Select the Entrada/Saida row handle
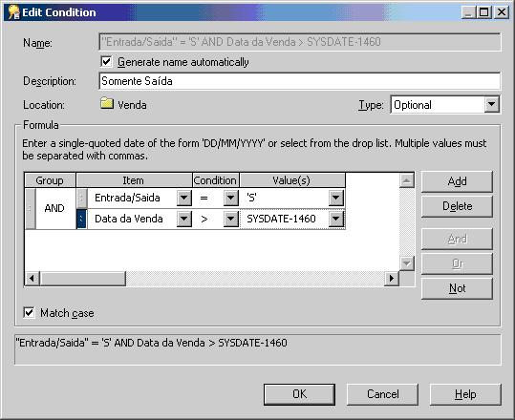Screen dimensions: 515x420 (81, 198)
